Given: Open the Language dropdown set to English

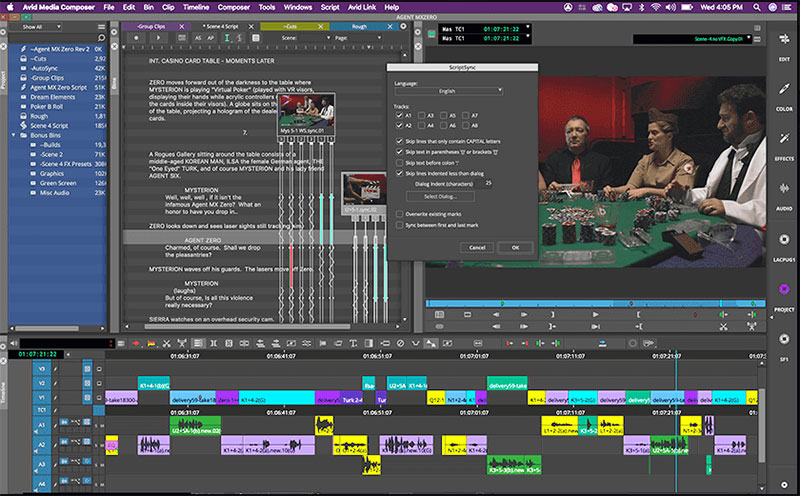Looking at the screenshot, I should pos(449,91).
